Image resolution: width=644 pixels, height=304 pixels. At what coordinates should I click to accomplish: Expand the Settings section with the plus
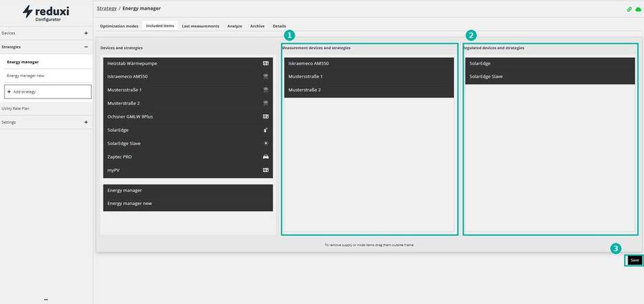pos(86,122)
